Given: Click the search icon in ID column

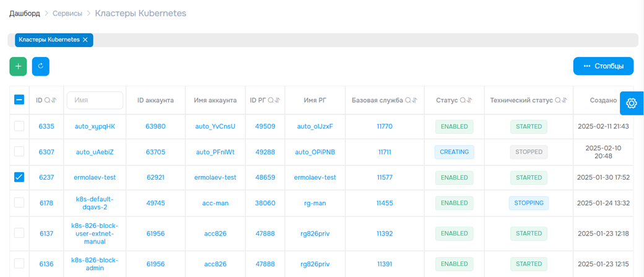Looking at the screenshot, I should pos(48,100).
